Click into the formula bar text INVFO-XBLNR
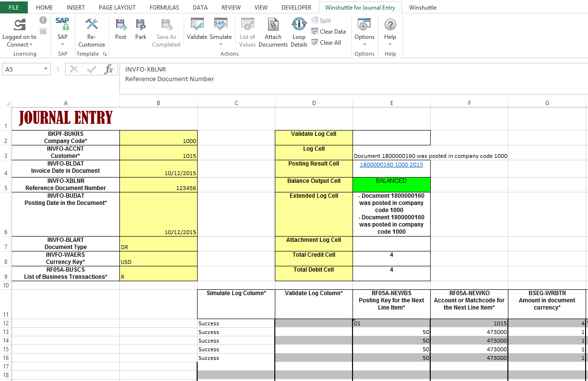 (145, 70)
